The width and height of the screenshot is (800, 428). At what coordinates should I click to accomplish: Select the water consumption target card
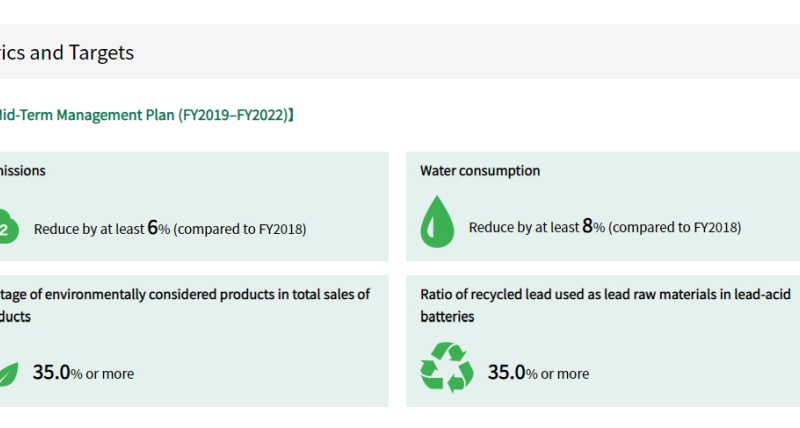pyautogui.click(x=603, y=206)
